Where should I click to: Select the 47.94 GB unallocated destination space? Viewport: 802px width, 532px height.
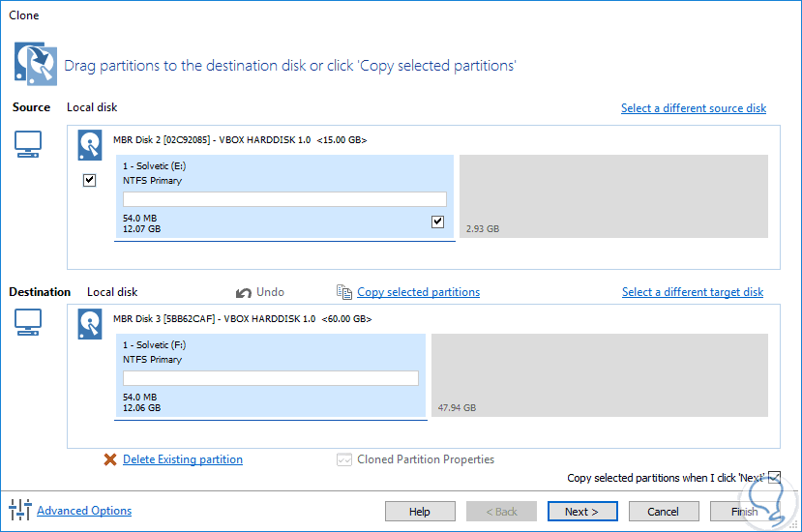(600, 377)
